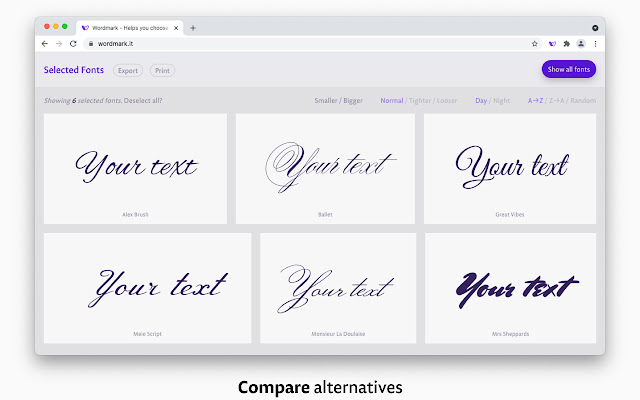Select Looser letter spacing
640x400 pixels.
click(x=447, y=100)
